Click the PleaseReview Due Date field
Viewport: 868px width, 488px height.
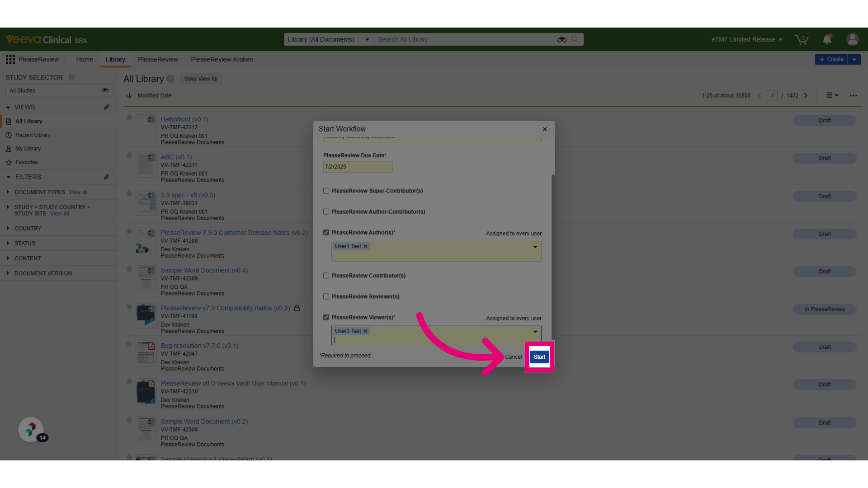tap(358, 167)
